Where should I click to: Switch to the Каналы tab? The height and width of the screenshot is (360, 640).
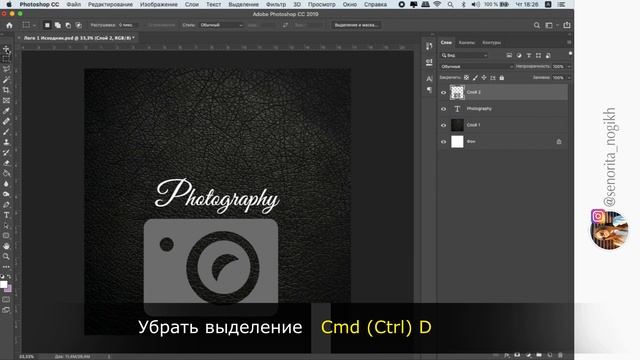pyautogui.click(x=467, y=42)
